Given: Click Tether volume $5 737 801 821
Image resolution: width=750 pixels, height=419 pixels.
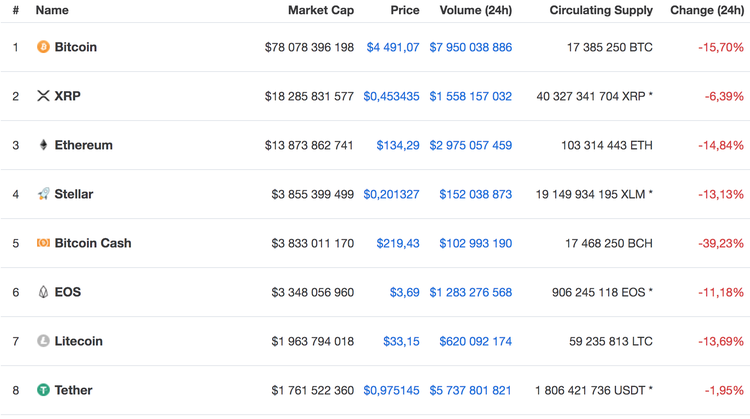Looking at the screenshot, I should click(471, 390).
